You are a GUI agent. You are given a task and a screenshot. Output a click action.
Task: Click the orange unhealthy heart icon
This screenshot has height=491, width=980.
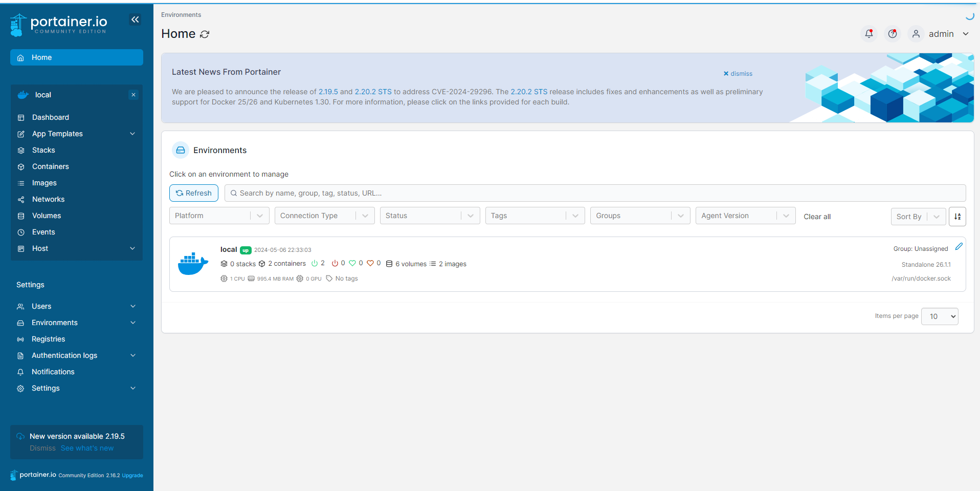click(x=370, y=263)
